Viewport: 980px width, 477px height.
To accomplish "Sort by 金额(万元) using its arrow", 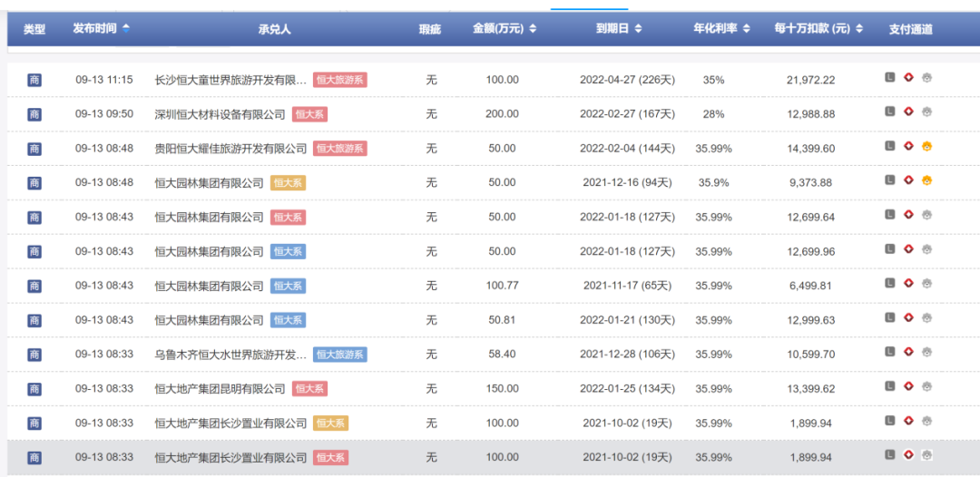I will (533, 29).
